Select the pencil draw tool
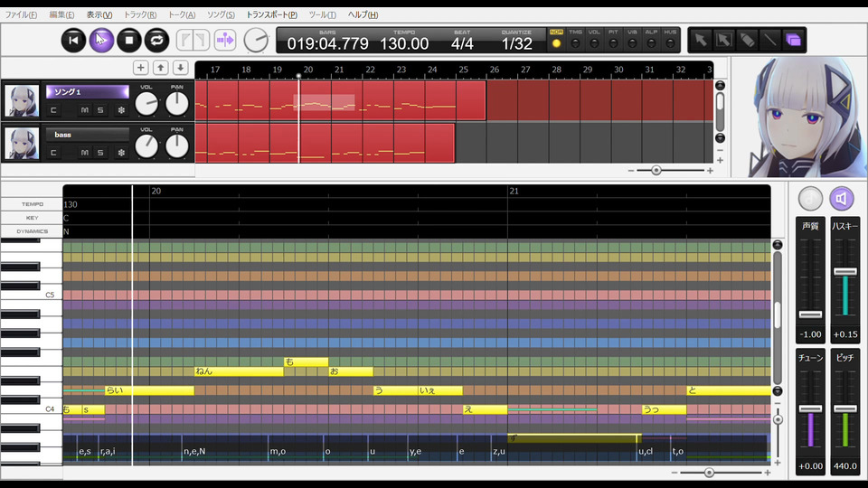Viewport: 868px width, 488px height. (747, 40)
